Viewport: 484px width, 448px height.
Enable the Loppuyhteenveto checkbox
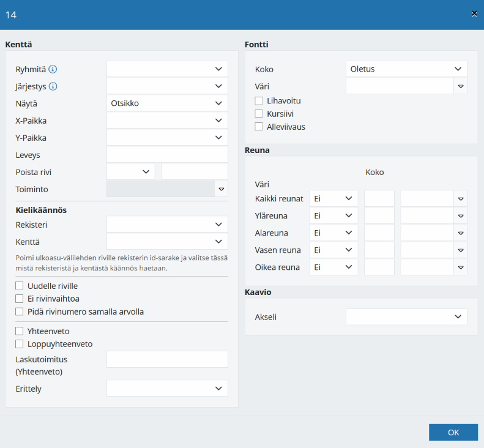pos(19,344)
